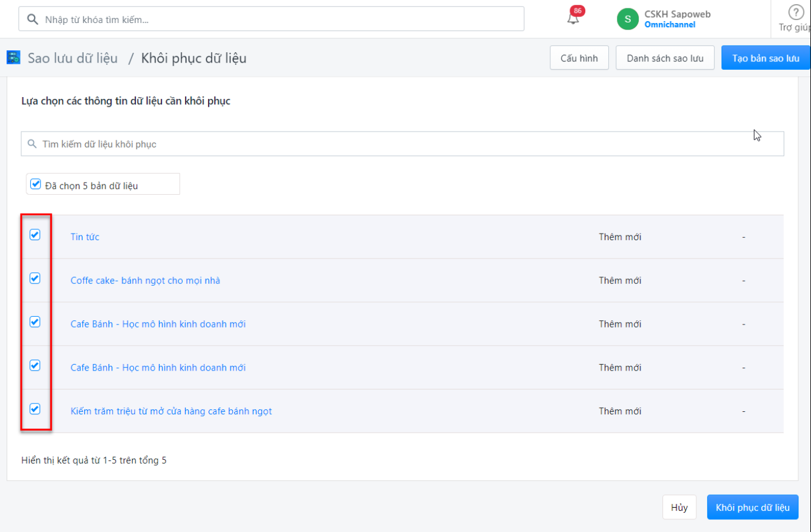Click the Sao lưu dữ liệu app icon
This screenshot has height=532, width=811.
(x=13, y=58)
